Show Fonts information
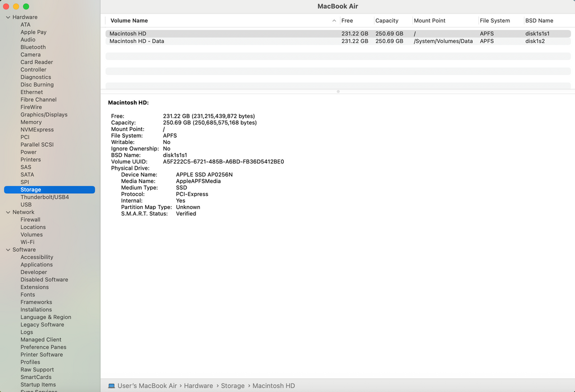This screenshot has width=575, height=392. click(28, 295)
